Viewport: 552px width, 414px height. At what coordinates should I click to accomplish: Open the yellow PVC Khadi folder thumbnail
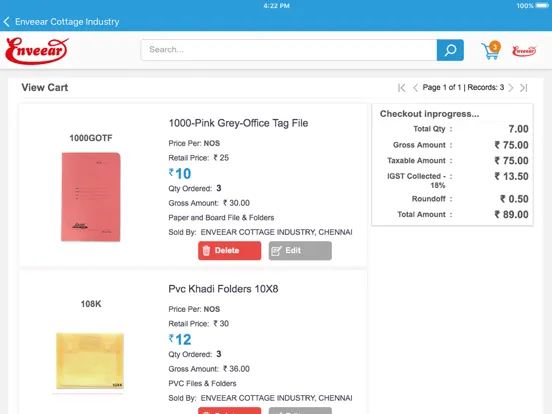click(x=90, y=361)
